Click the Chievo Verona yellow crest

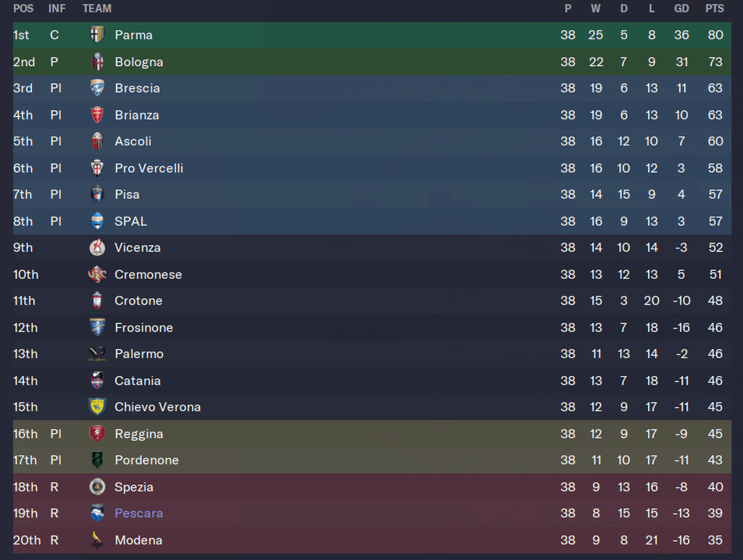pyautogui.click(x=97, y=407)
